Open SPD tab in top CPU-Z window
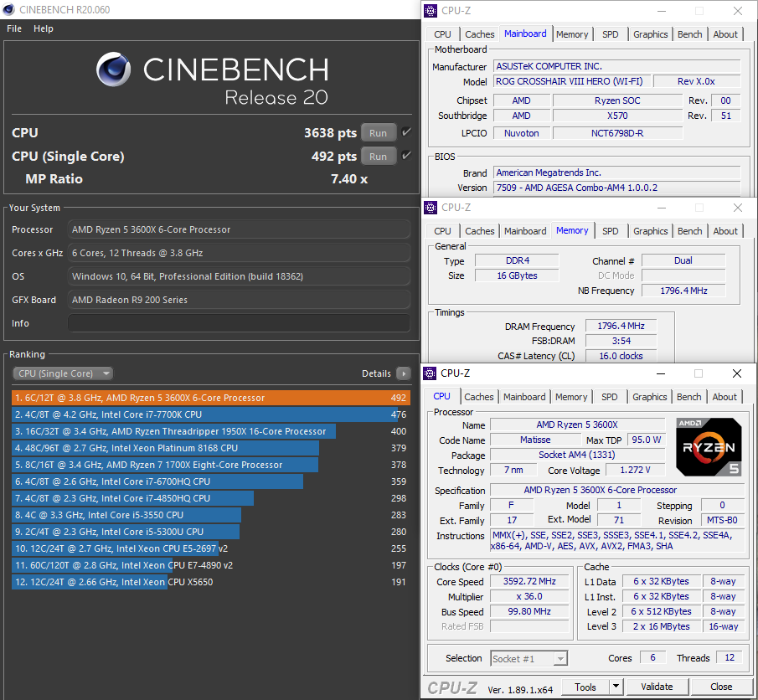 tap(610, 34)
